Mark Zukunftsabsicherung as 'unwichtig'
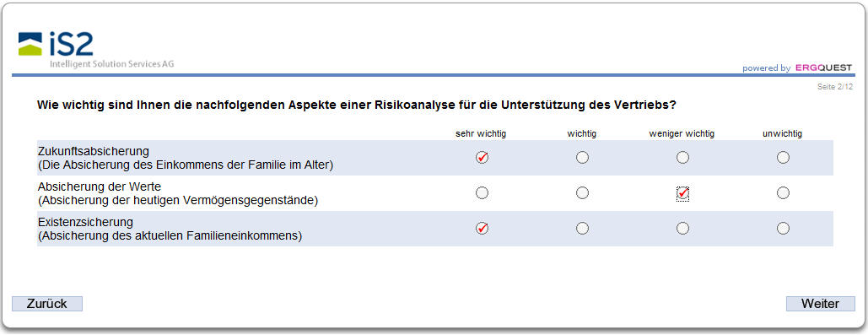The width and height of the screenshot is (868, 335). 783,158
